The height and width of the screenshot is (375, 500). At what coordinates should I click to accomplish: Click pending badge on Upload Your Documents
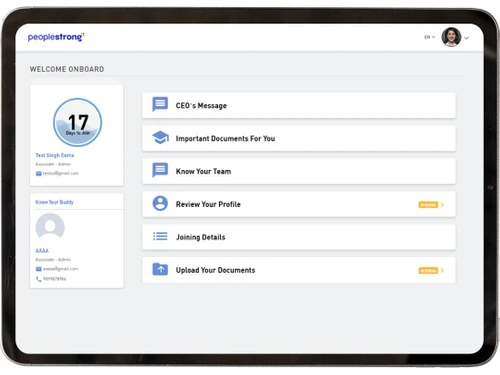(428, 271)
